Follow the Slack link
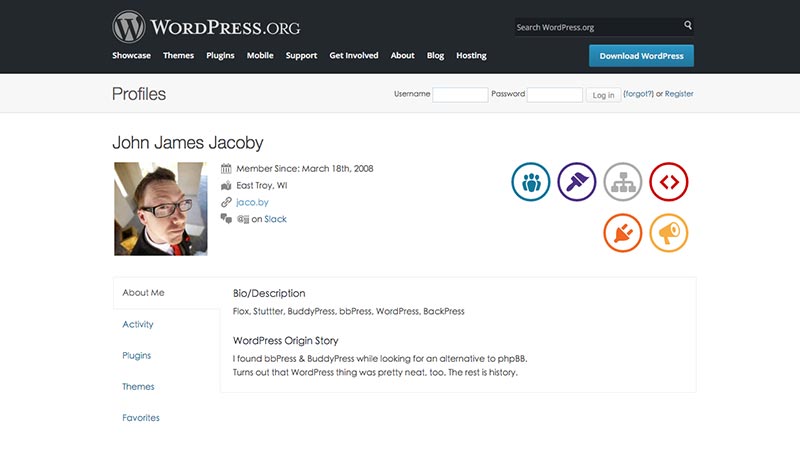800x450 pixels. (275, 219)
